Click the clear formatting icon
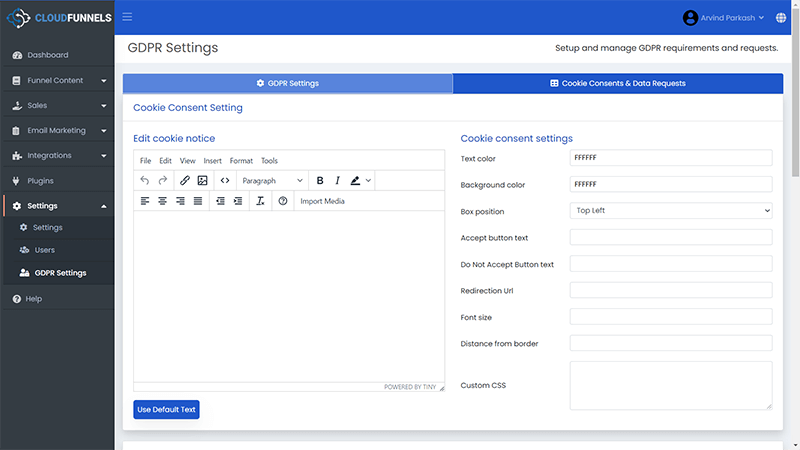Viewport: 800px width, 450px height. tap(260, 201)
